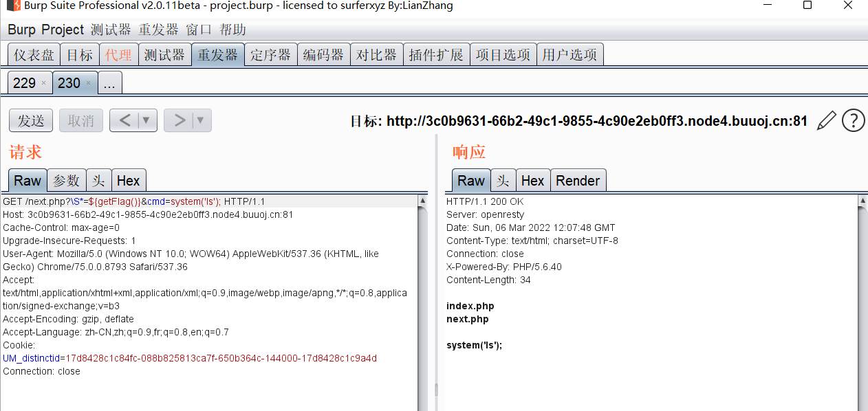Click the target URL text
Screen dimensions: 868x411
[x=597, y=121]
